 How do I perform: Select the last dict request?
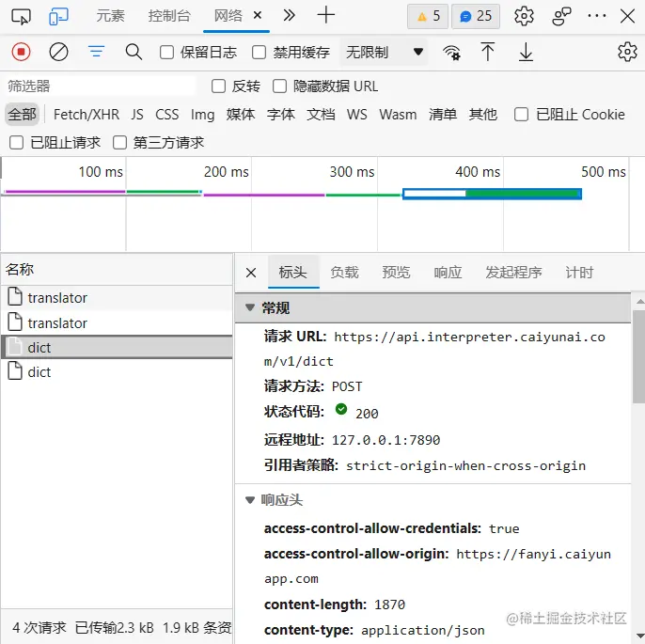coord(117,372)
